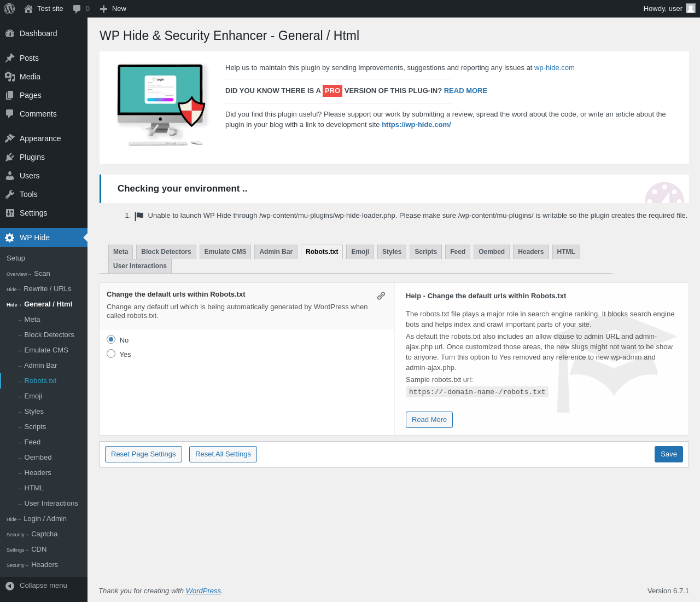Open User Interactions in the sidebar submenu
Screen dimensions: 700x602
[x=44, y=503]
